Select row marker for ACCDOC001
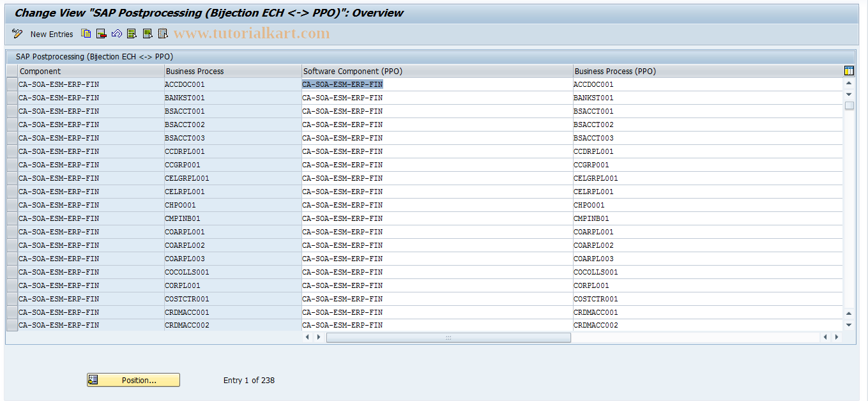 click(x=12, y=84)
